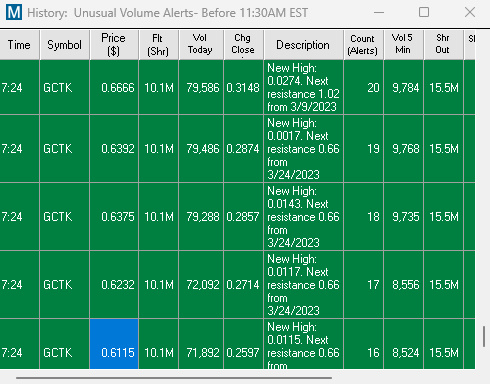Viewport: 490px width, 384px height.
Task: Click the Price ($) column header
Action: pyautogui.click(x=114, y=45)
